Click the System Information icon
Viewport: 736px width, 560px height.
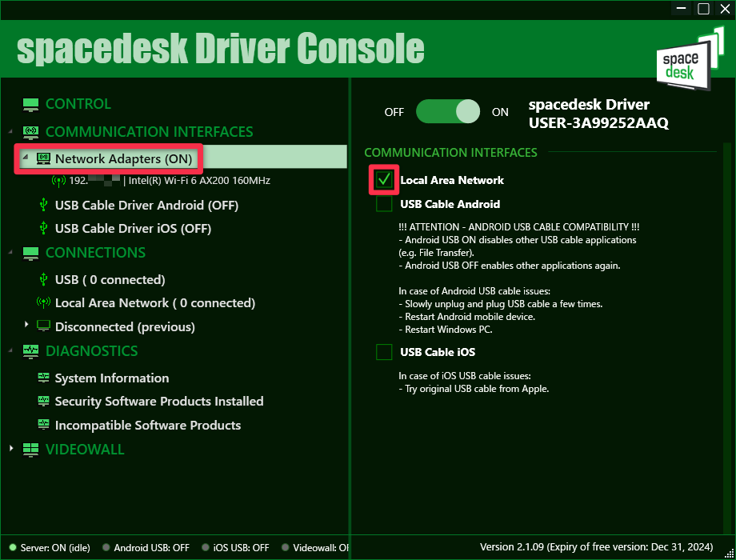(x=44, y=377)
